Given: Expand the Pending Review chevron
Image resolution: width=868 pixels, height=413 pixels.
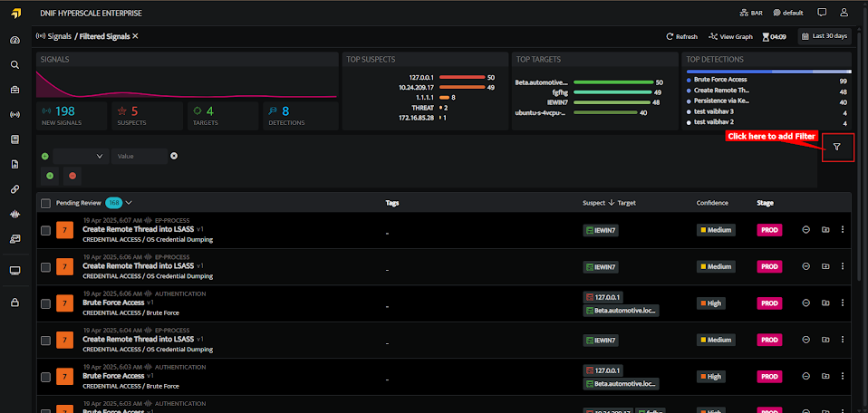Looking at the screenshot, I should [129, 203].
